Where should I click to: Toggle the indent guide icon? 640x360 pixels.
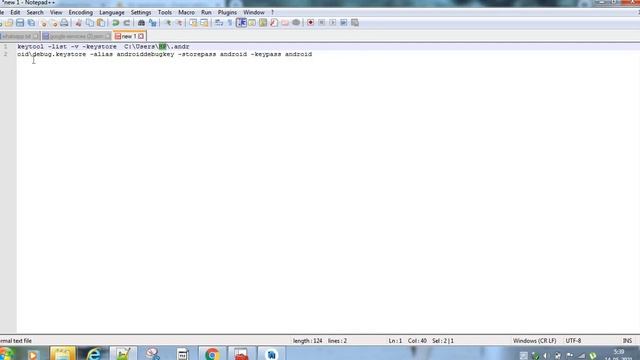coord(241,23)
